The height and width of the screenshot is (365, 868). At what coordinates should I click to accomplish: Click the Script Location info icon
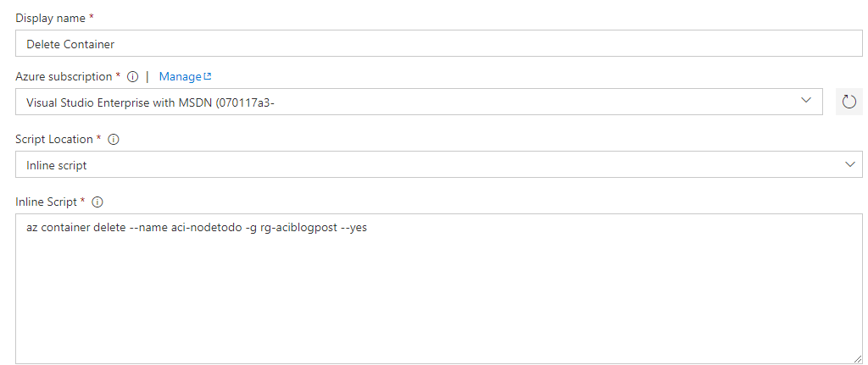(x=114, y=140)
